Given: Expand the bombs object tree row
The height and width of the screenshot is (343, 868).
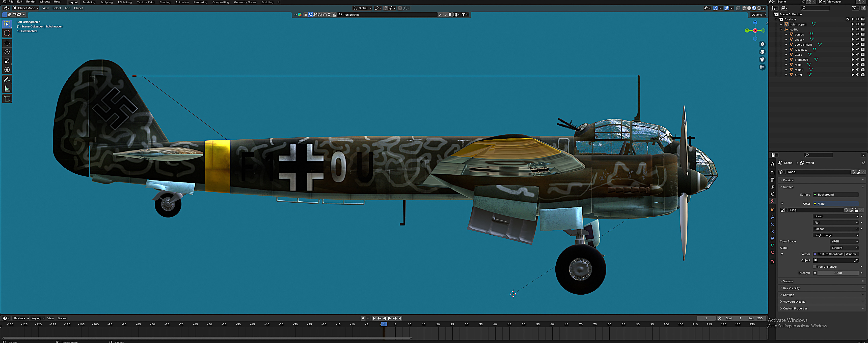Looking at the screenshot, I should [786, 34].
